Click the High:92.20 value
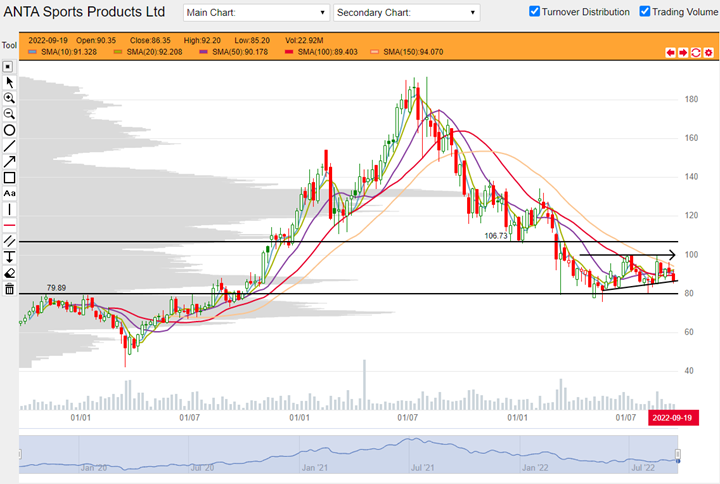The width and height of the screenshot is (720, 484). pos(202,40)
